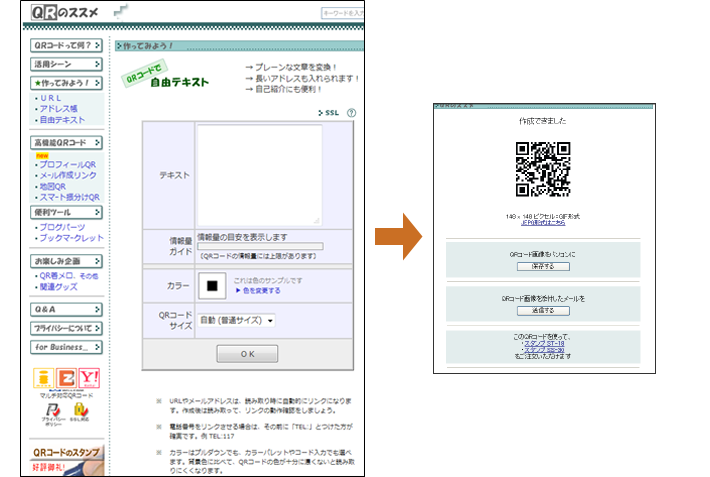
Task: Open the 活用シーン menu item
Action: coord(66,64)
